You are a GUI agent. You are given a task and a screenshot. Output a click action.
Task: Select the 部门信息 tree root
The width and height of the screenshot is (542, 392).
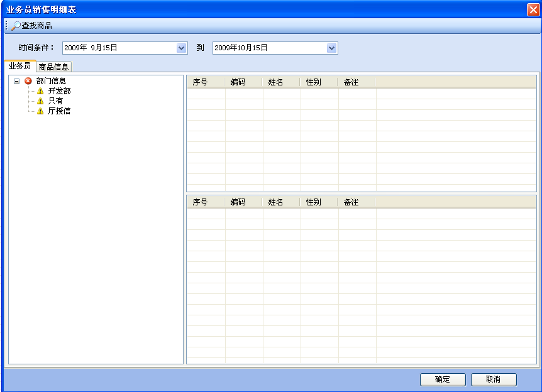[x=51, y=81]
